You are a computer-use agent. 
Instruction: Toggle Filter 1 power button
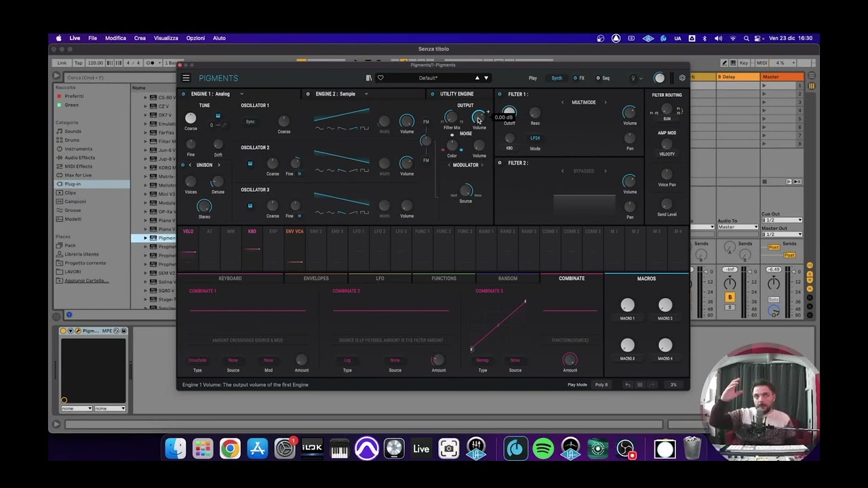pyautogui.click(x=500, y=94)
